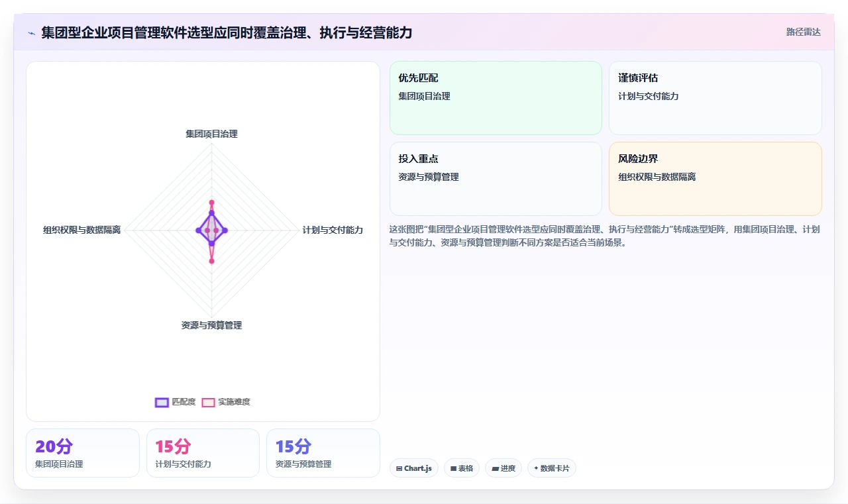Click the Chart.js chip
Image resolution: width=848 pixels, height=504 pixels.
[414, 468]
